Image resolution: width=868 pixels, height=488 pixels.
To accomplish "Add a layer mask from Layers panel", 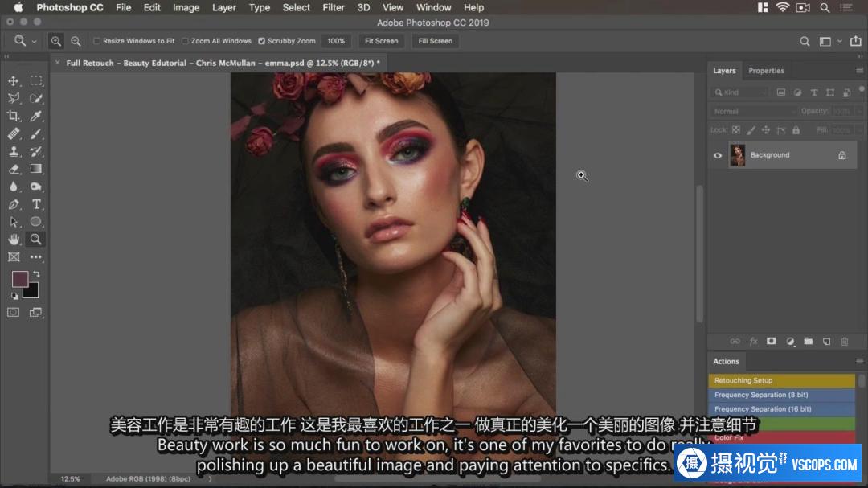I will [x=771, y=341].
